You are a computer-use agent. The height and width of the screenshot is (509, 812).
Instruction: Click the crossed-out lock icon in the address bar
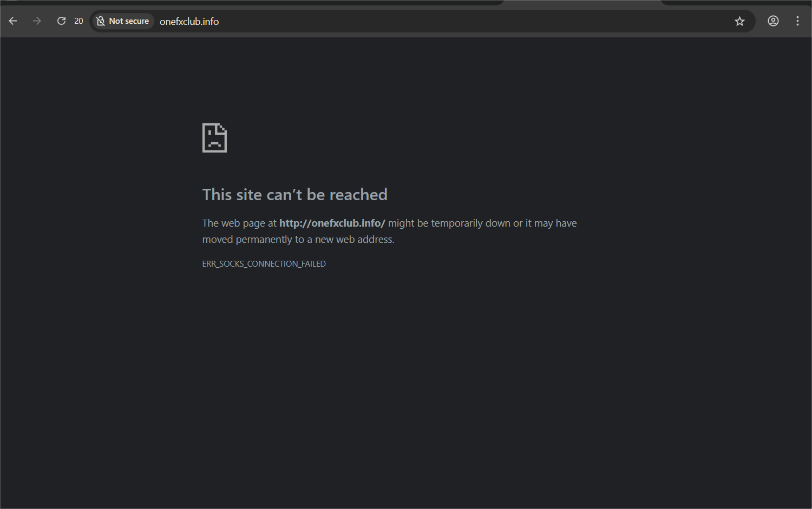[x=101, y=21]
